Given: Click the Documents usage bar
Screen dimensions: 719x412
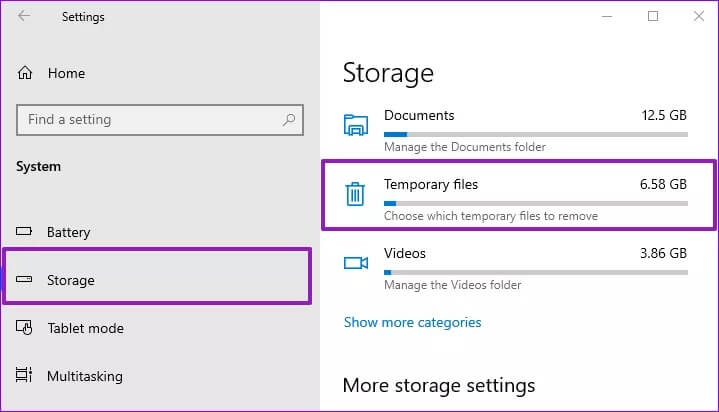Looking at the screenshot, I should pos(536,134).
